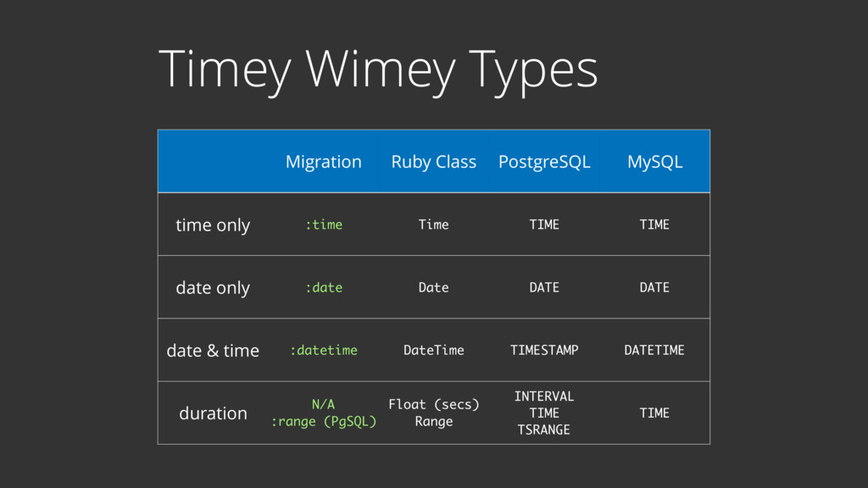Select the DATETIME MySQL cell
Image resolution: width=868 pixels, height=488 pixels.
click(x=654, y=350)
